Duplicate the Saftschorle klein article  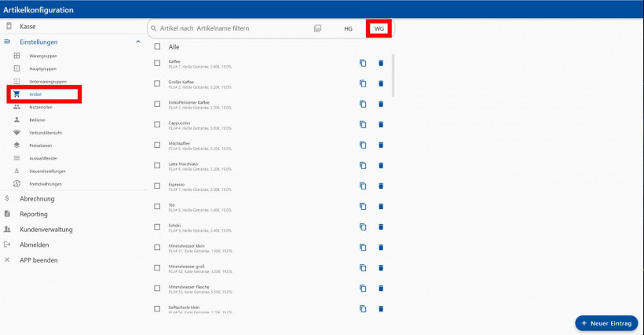[x=363, y=309]
